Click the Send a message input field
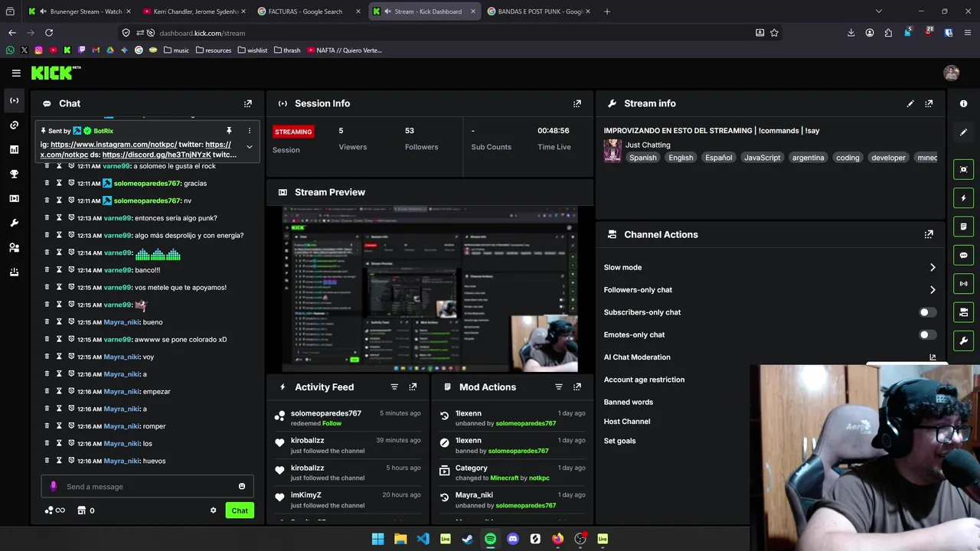 [x=147, y=487]
